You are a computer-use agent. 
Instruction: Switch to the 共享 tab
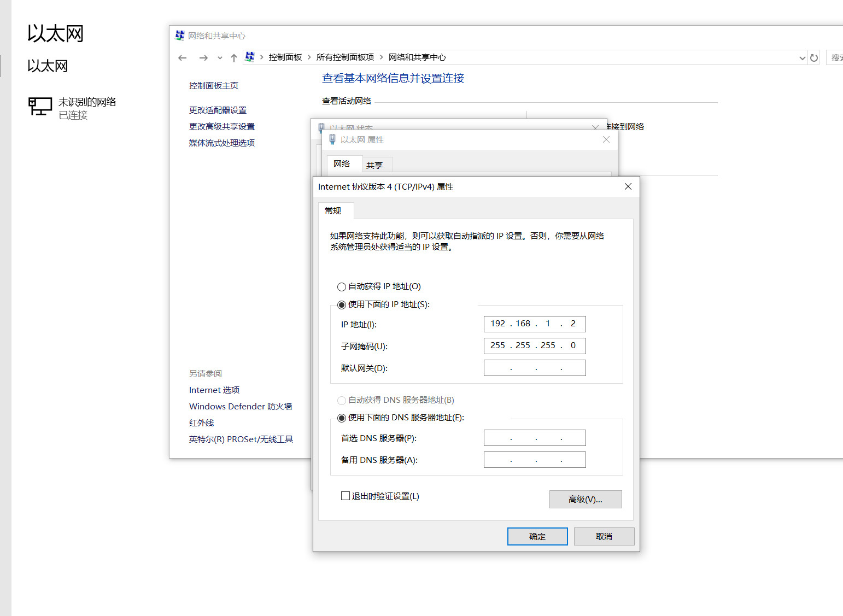(374, 165)
